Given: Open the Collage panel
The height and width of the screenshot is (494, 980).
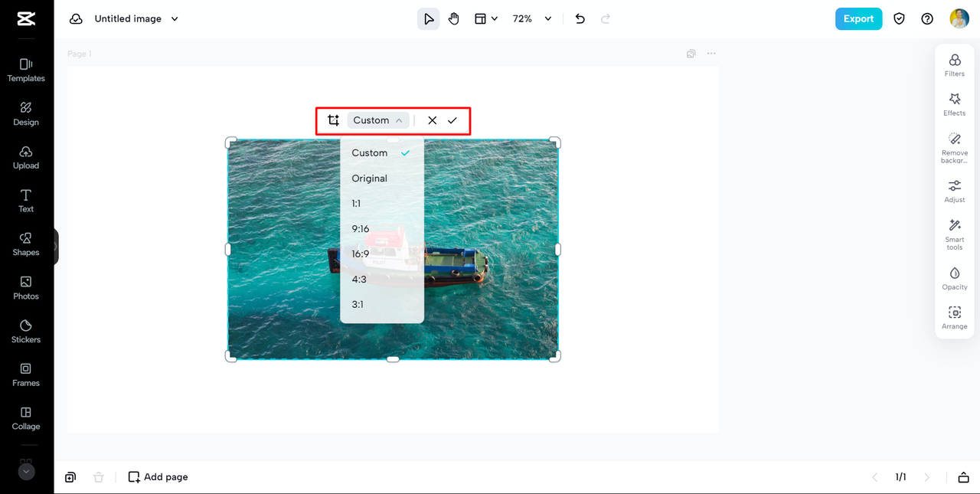Looking at the screenshot, I should (26, 418).
